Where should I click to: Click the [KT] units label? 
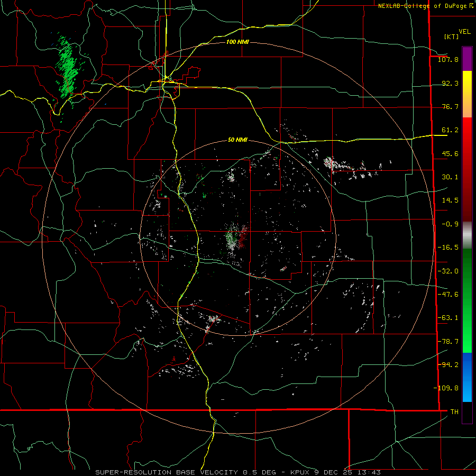point(451,36)
